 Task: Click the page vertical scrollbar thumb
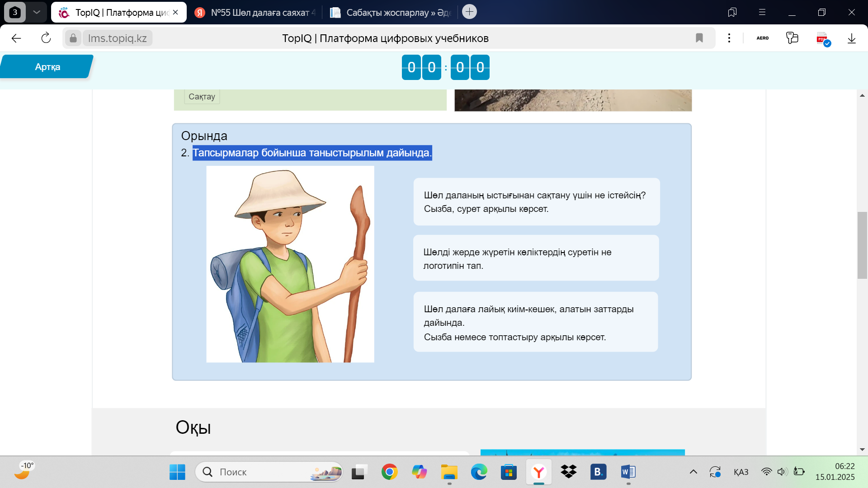pos(862,245)
